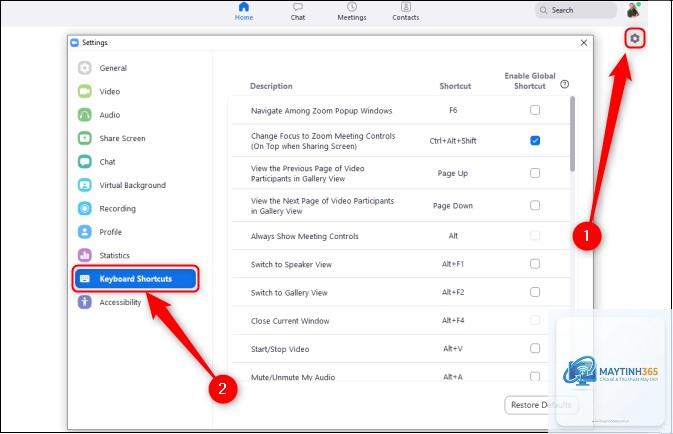Viewport: 673px width, 434px height.
Task: Click the Alt+F4 shortcut value
Action: pyautogui.click(x=453, y=320)
